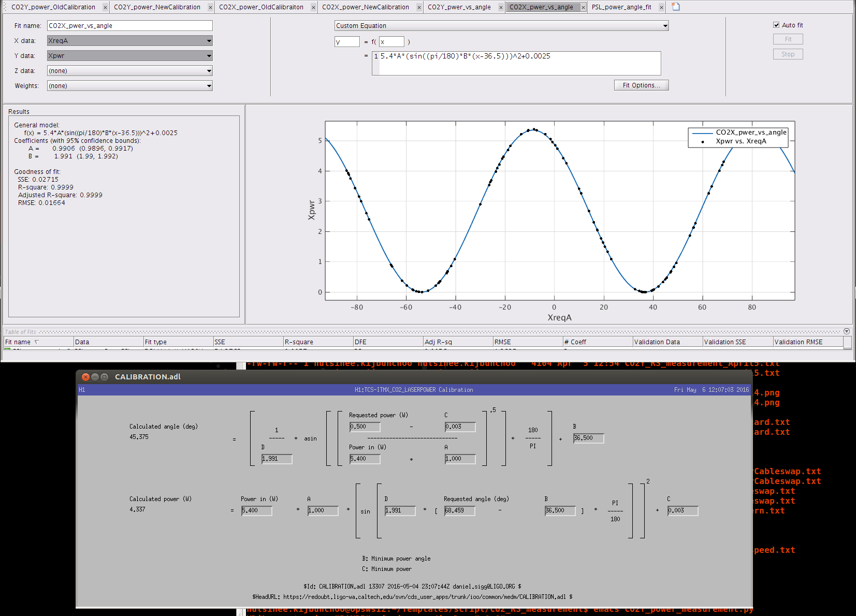Select the PSL_power_angle_fit tab

tap(621, 7)
